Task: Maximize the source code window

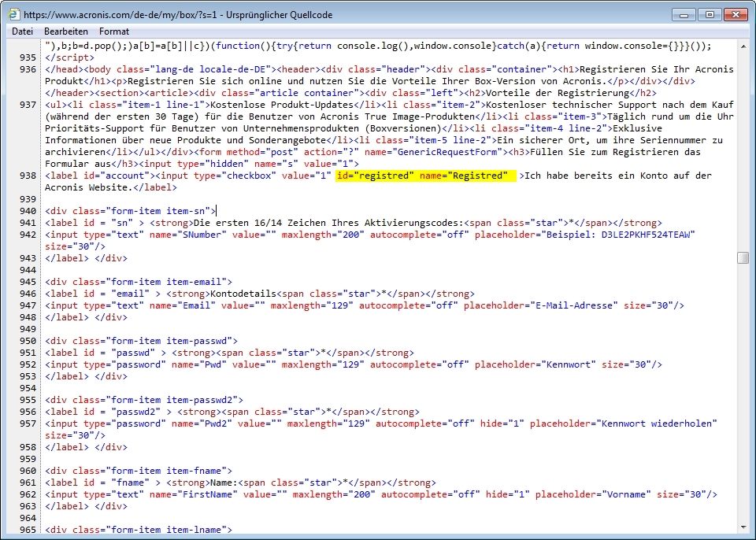Action: 710,14
